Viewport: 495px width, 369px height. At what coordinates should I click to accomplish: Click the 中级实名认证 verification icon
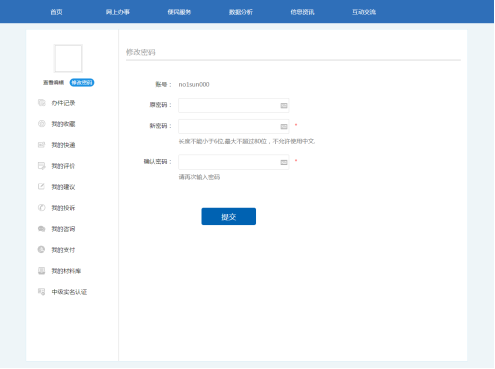coord(41,292)
